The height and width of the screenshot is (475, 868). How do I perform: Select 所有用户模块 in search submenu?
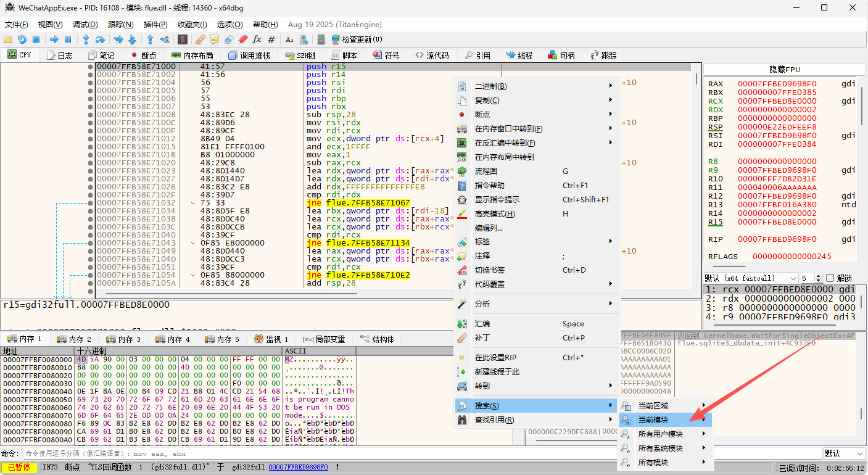[665, 434]
